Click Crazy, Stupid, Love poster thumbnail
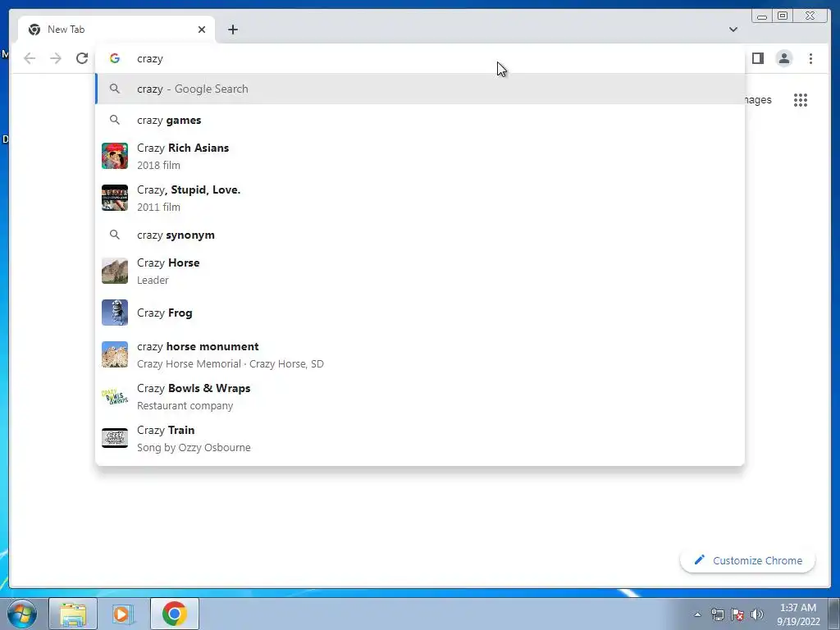Viewport: 840px width, 630px height. pyautogui.click(x=115, y=198)
